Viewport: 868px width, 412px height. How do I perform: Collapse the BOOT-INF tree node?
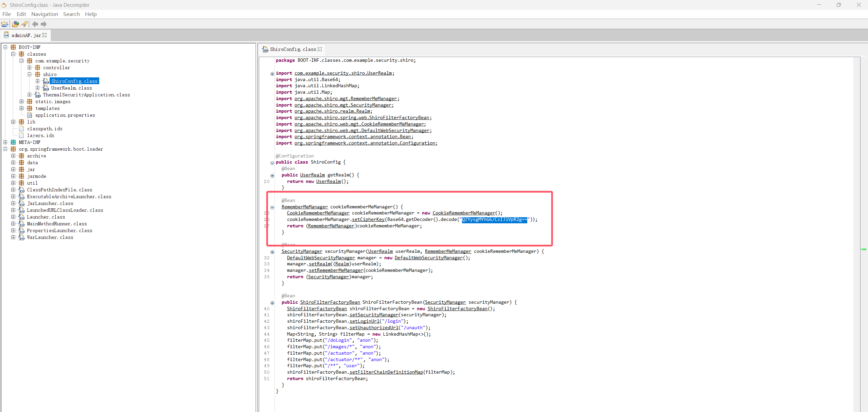tap(5, 47)
